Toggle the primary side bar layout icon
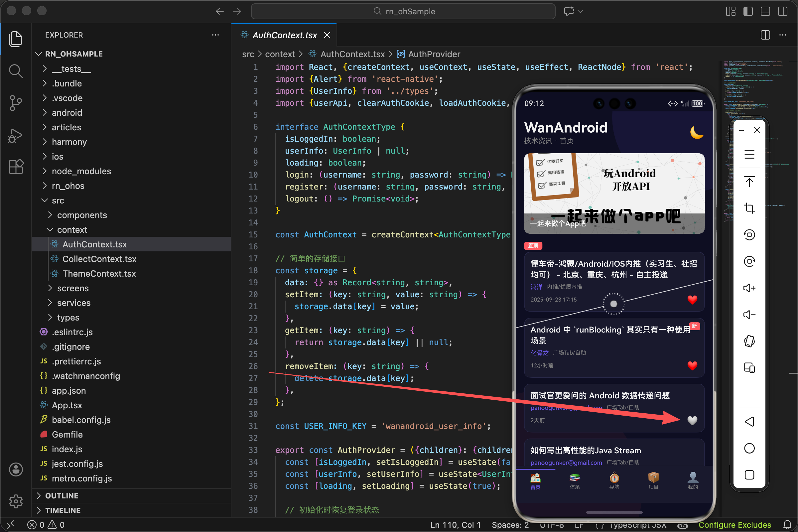The height and width of the screenshot is (532, 798). 748,11
